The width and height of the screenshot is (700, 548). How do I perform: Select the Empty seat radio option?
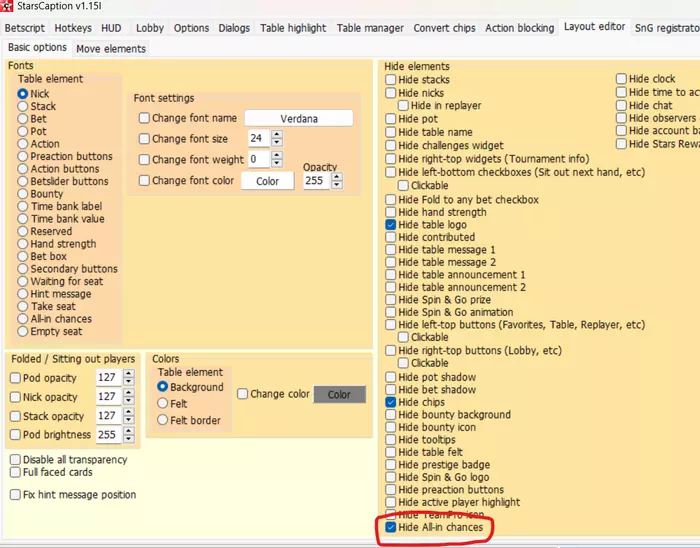(23, 331)
